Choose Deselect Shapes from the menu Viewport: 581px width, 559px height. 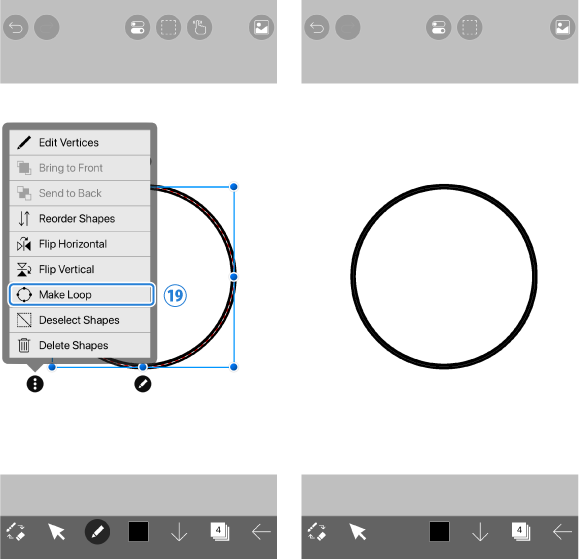point(80,320)
